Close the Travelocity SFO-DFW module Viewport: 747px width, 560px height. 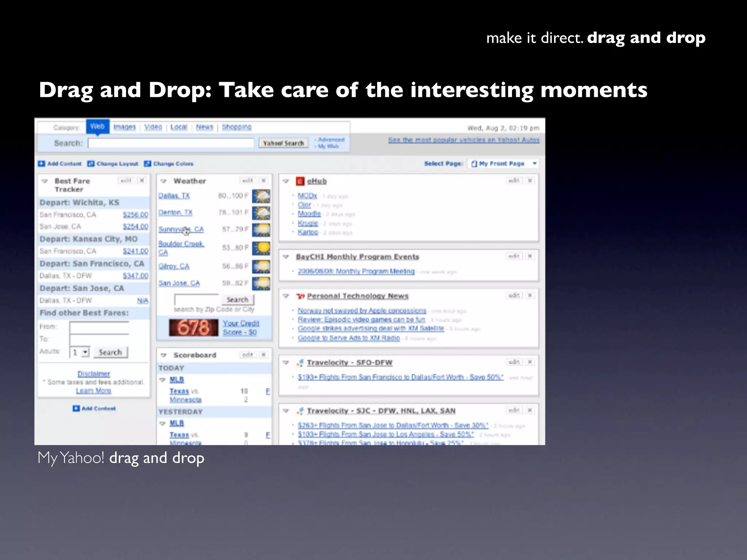530,362
